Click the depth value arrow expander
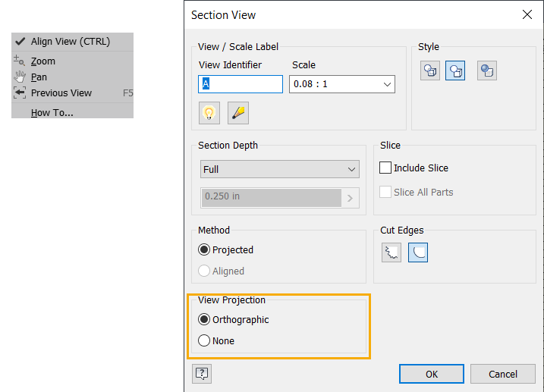Viewport: 544px width, 392px height. coord(350,198)
